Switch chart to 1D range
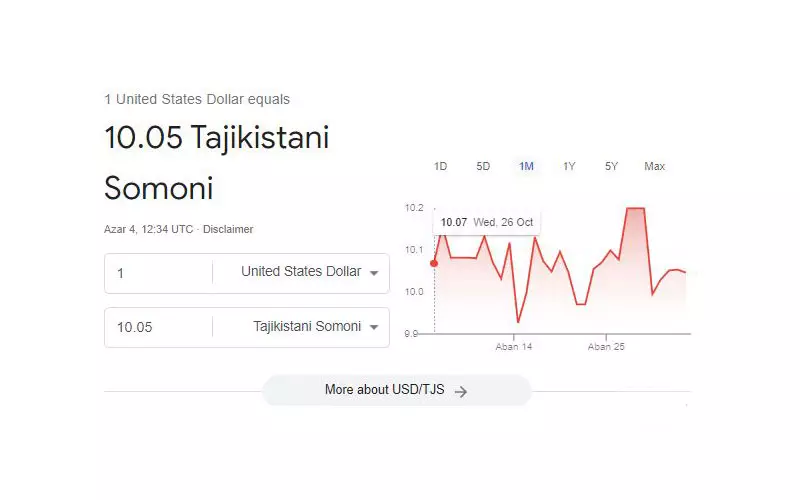 pyautogui.click(x=440, y=166)
